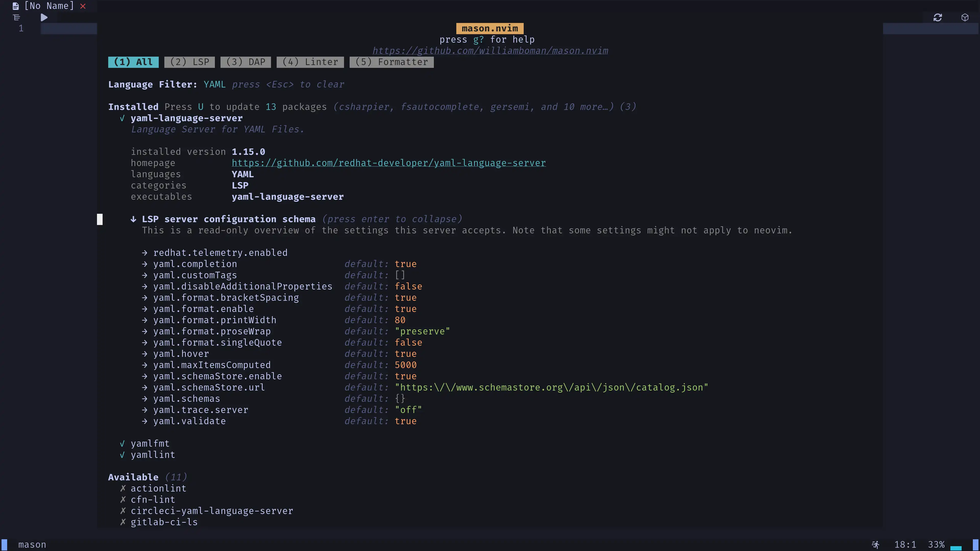Click the mason mode label in status bar

pos(32,545)
